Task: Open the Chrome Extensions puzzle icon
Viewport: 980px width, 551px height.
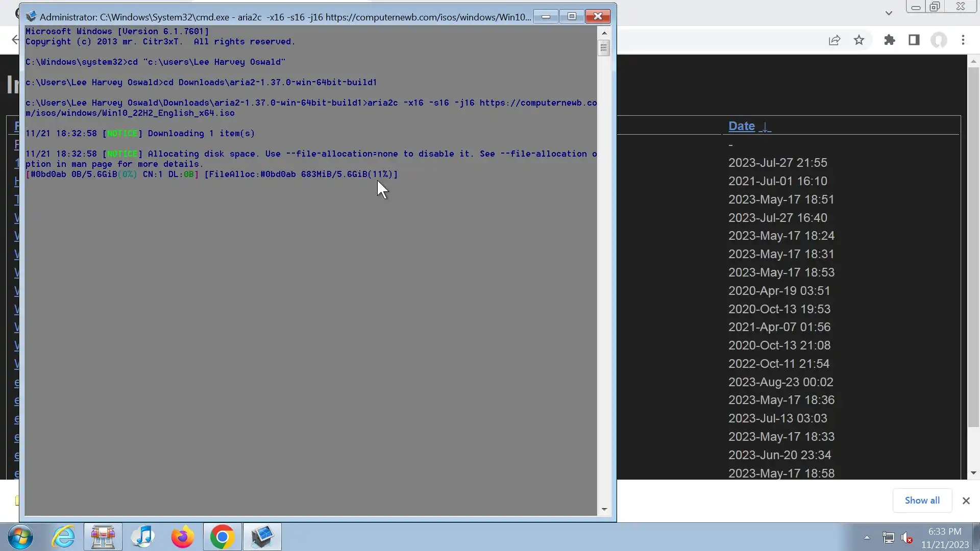Action: coord(890,40)
